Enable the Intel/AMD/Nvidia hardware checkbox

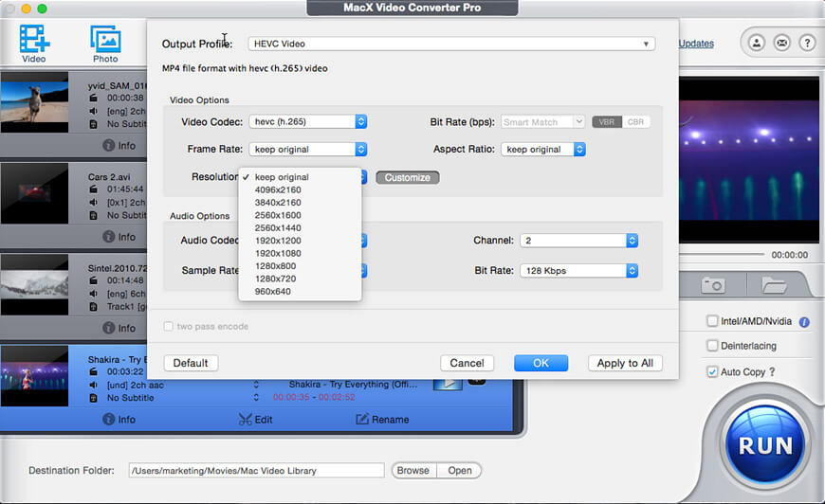(x=712, y=321)
